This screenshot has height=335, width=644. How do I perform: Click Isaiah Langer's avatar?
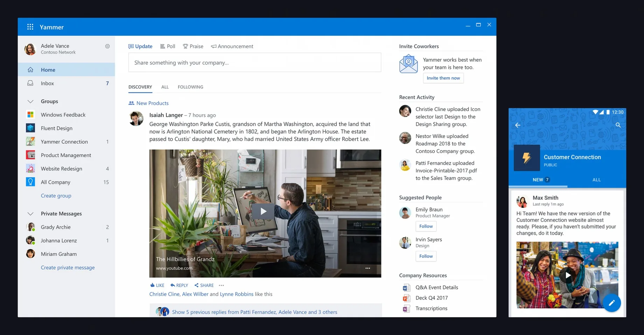click(136, 118)
